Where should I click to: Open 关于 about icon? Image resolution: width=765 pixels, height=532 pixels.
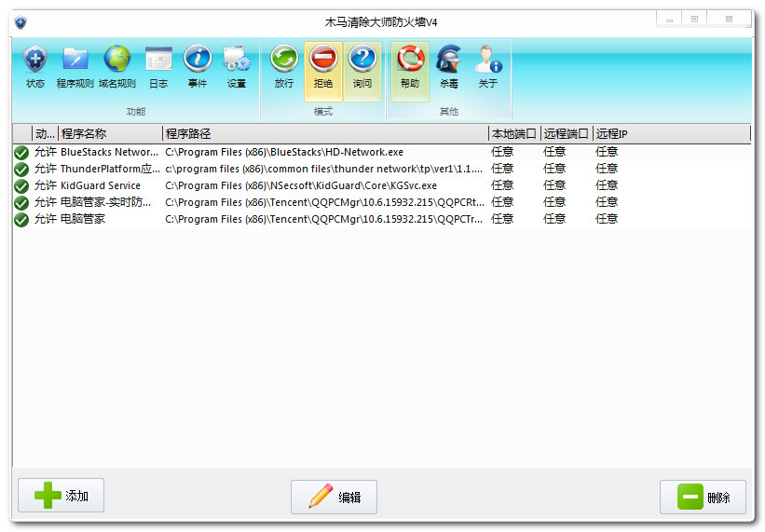(x=488, y=67)
